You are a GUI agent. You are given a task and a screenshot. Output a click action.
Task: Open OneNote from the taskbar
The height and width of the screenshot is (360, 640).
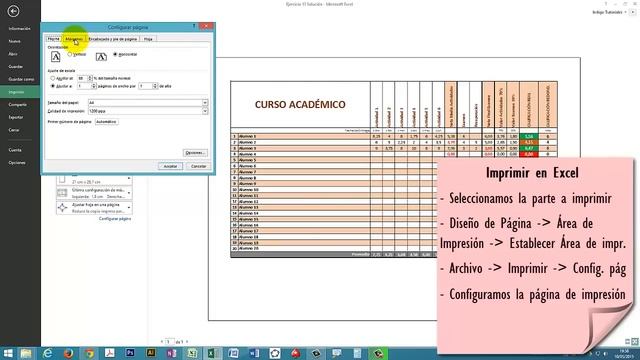coord(171,353)
